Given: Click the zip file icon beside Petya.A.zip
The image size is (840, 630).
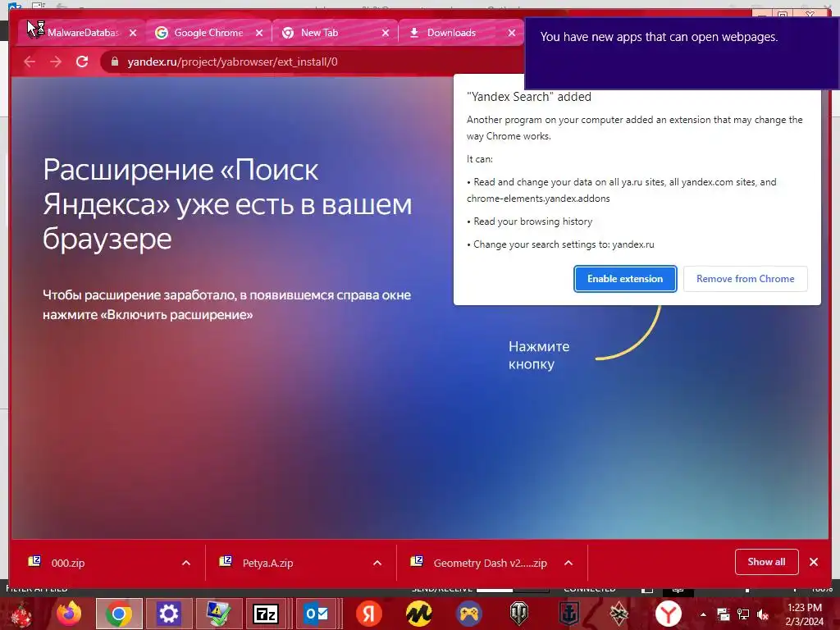Looking at the screenshot, I should tap(226, 561).
